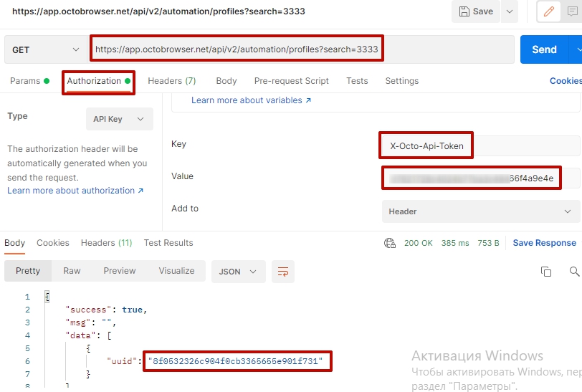Select the Pretty view

(x=28, y=271)
